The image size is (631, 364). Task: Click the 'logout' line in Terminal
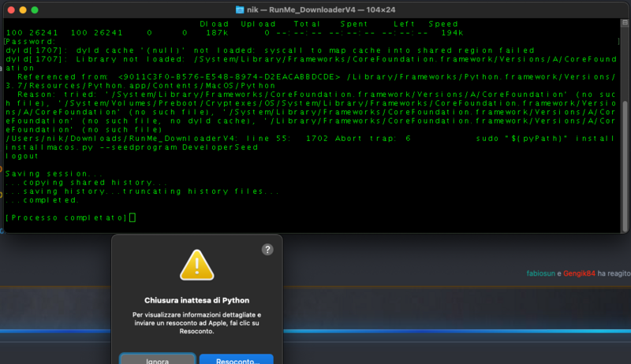click(22, 156)
